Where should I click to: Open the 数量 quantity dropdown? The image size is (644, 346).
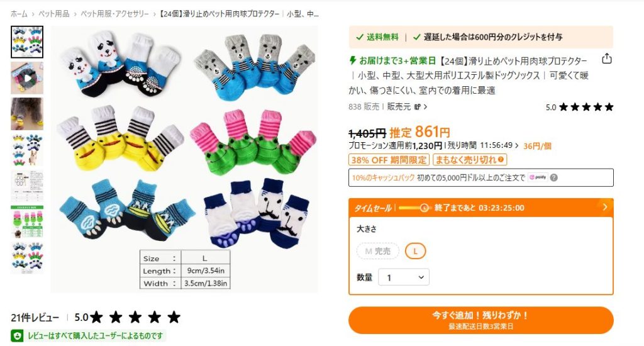(404, 277)
